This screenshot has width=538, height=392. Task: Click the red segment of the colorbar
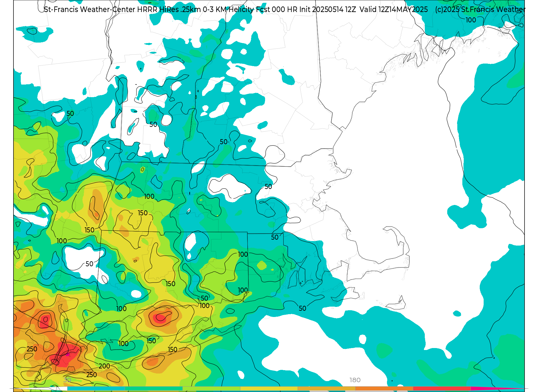coord(442,389)
